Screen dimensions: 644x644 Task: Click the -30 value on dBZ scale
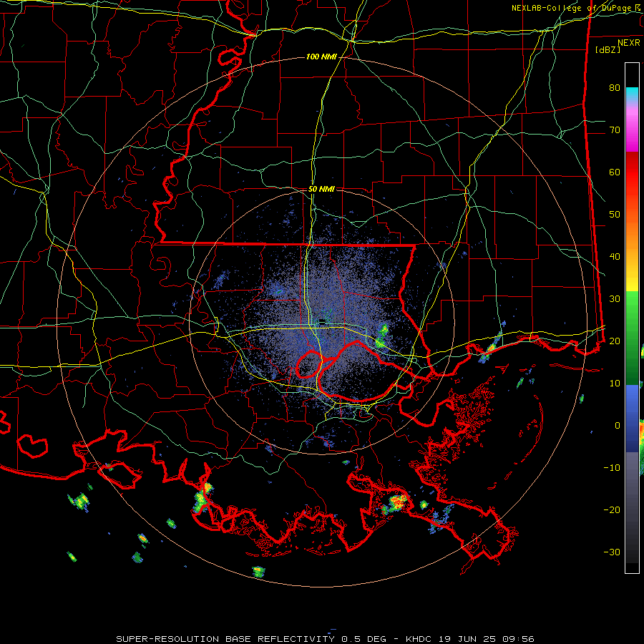(x=612, y=552)
